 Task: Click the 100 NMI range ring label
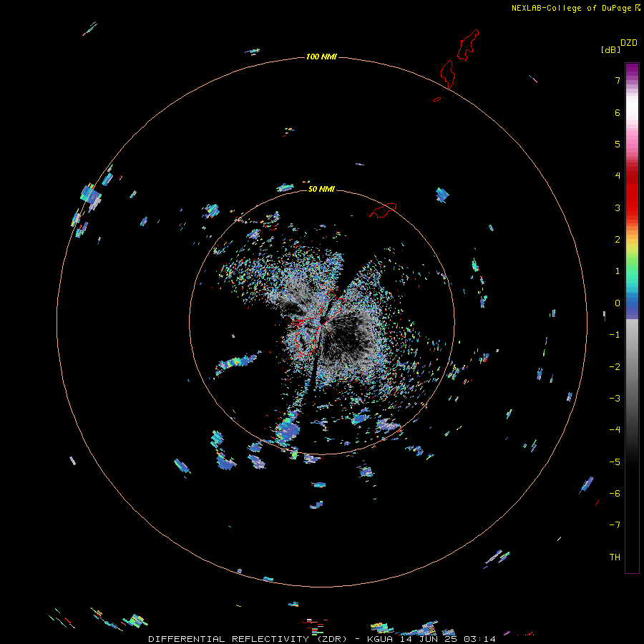pos(321,57)
